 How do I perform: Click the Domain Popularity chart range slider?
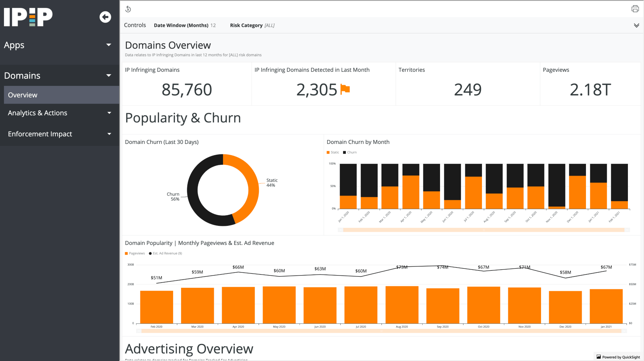[x=381, y=331]
